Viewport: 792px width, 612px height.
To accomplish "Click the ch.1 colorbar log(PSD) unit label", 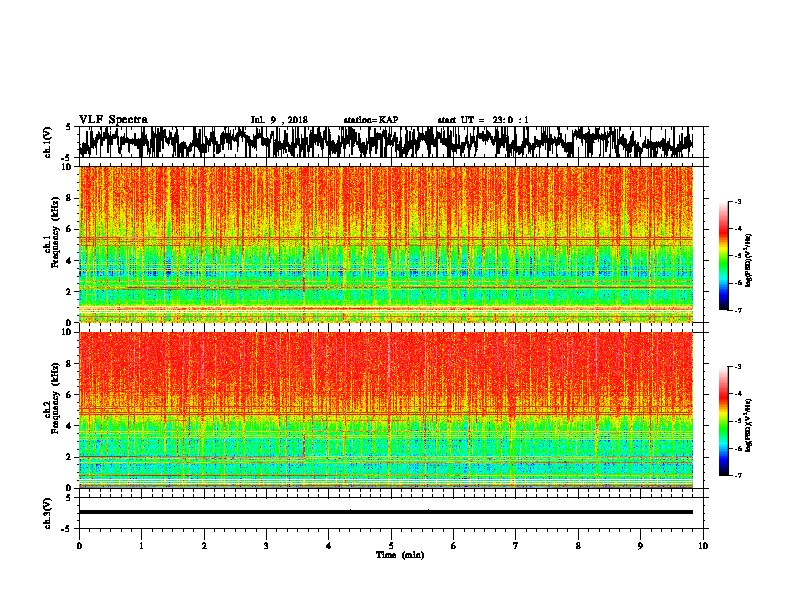I will pyautogui.click(x=749, y=260).
